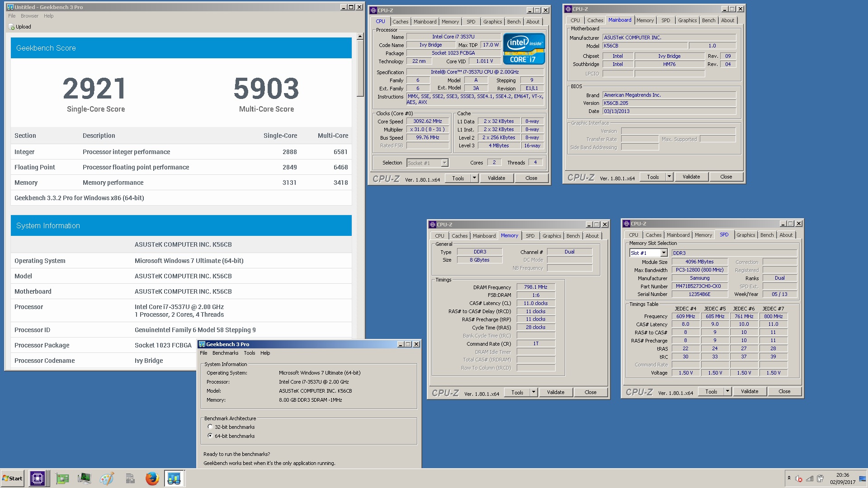Click the title bar icon of the CPU-Z Mainboard window
This screenshot has width=868, height=488.
(x=568, y=9)
